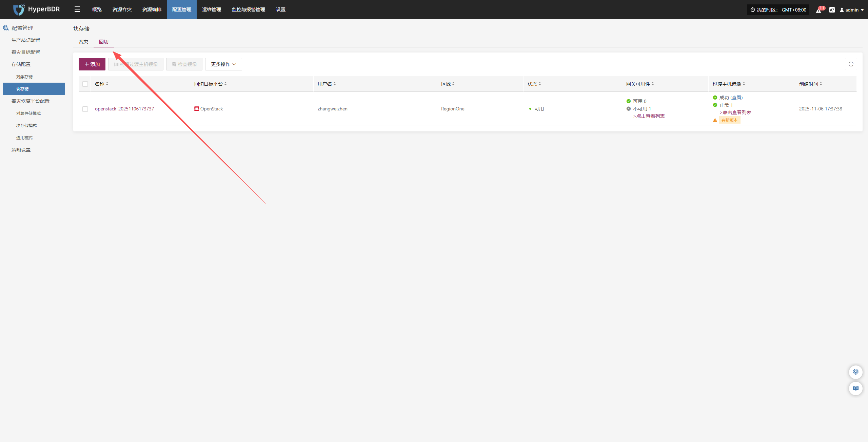Click the orange new version warning badge
Viewport: 868px width, 442px height.
point(729,120)
